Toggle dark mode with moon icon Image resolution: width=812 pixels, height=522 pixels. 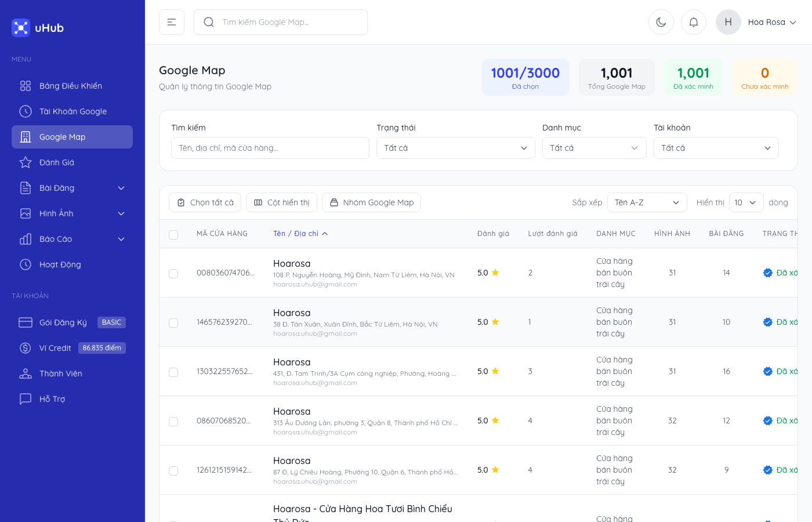pyautogui.click(x=661, y=22)
